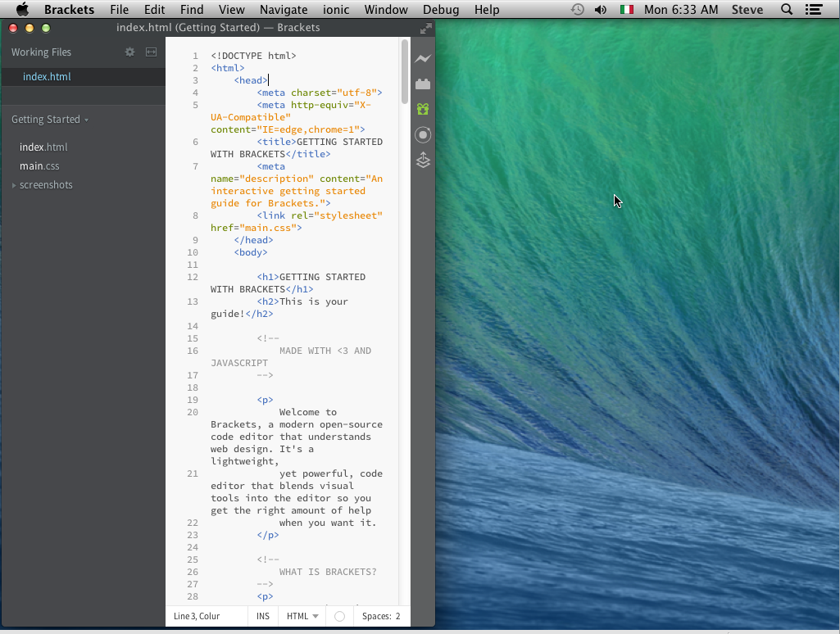Click the "This is your" h2 text
The width and height of the screenshot is (840, 634).
[x=314, y=301]
